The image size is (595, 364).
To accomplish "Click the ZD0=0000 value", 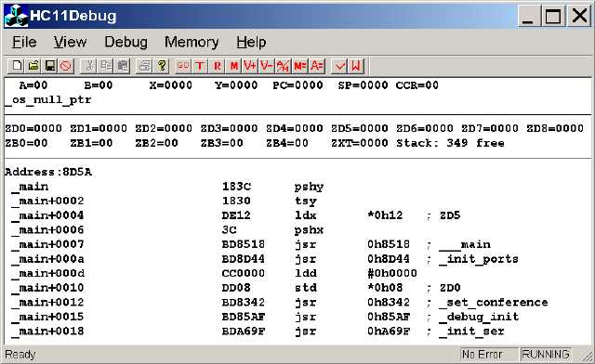I will [33, 128].
